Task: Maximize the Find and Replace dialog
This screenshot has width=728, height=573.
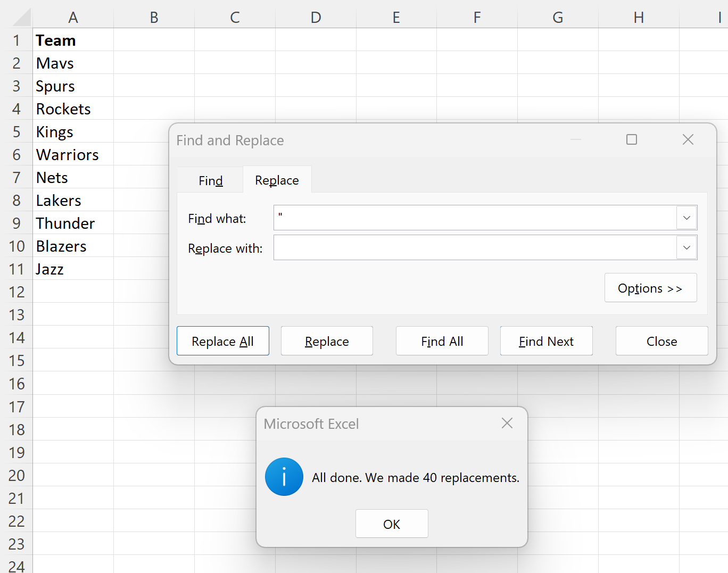Action: (632, 139)
